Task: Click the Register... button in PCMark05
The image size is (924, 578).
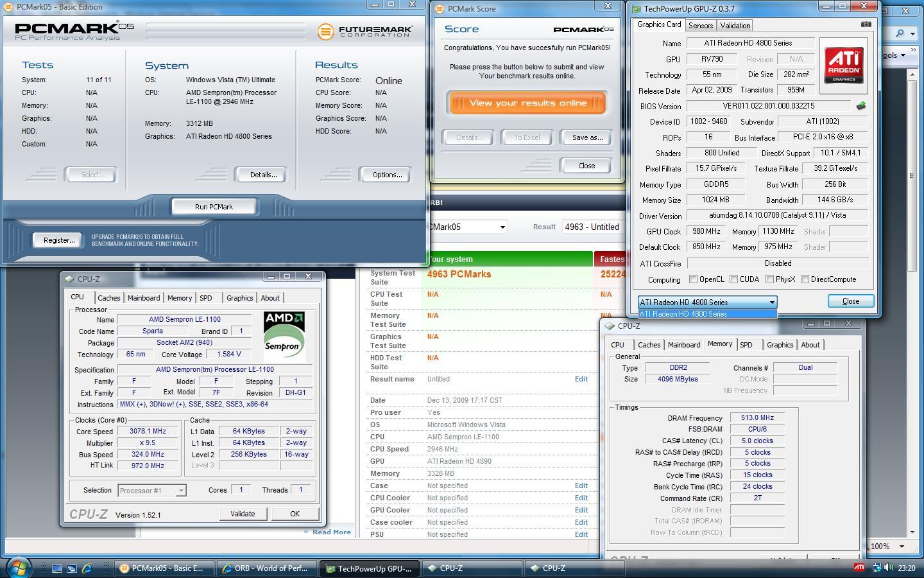Action: point(59,240)
